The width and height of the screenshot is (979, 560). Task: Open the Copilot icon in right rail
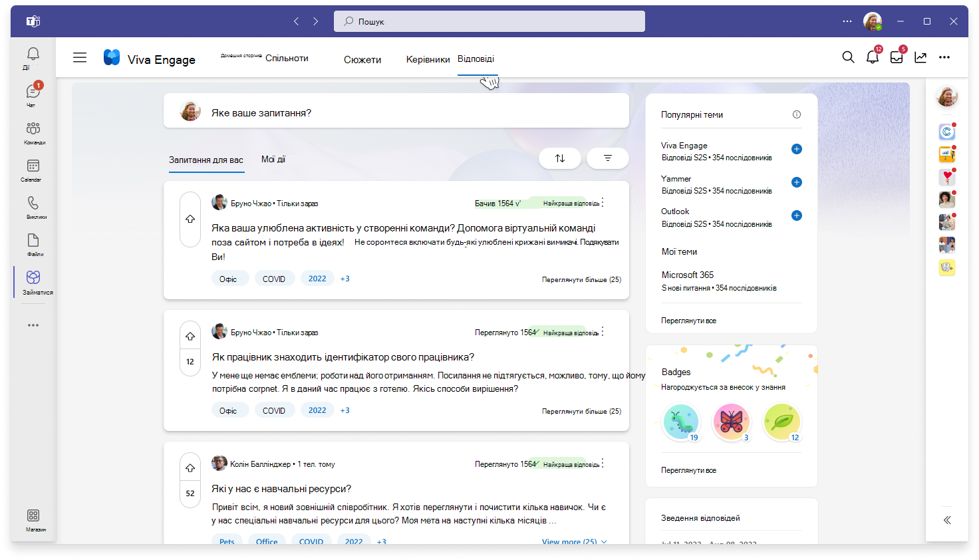947,132
